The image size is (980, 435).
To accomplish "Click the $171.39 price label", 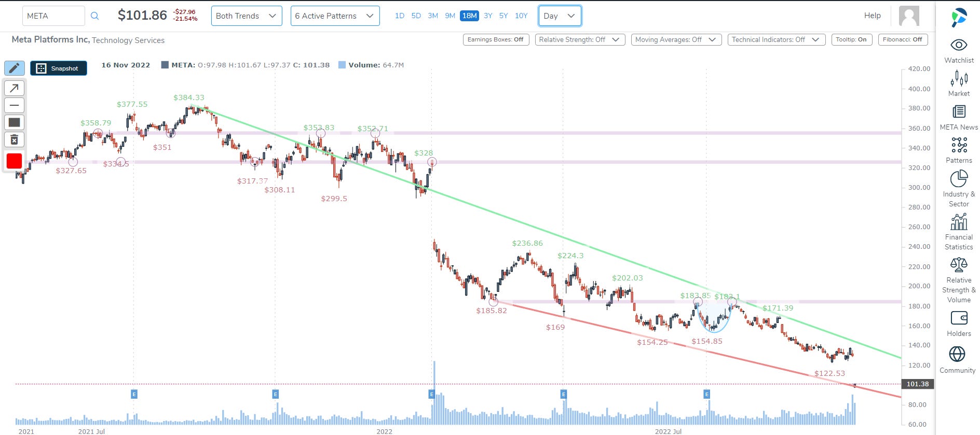I will coord(778,308).
